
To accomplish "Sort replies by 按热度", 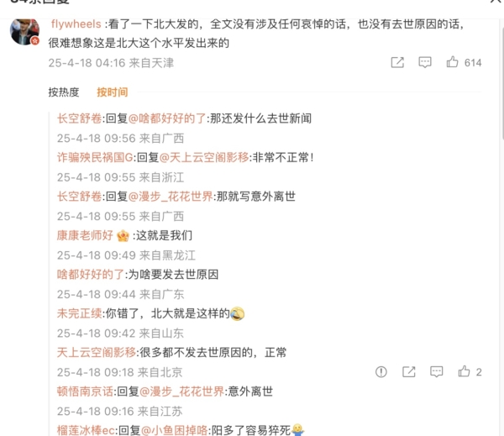I will [64, 92].
